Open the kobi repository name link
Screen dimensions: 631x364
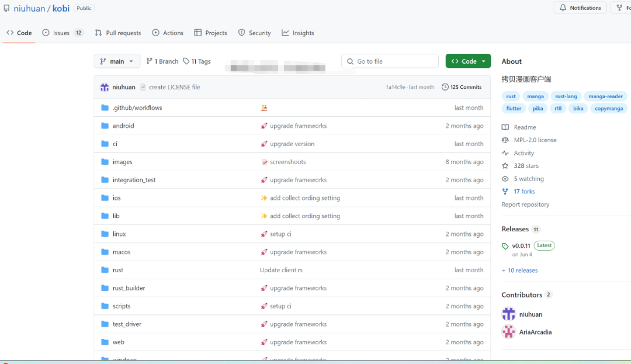click(61, 8)
